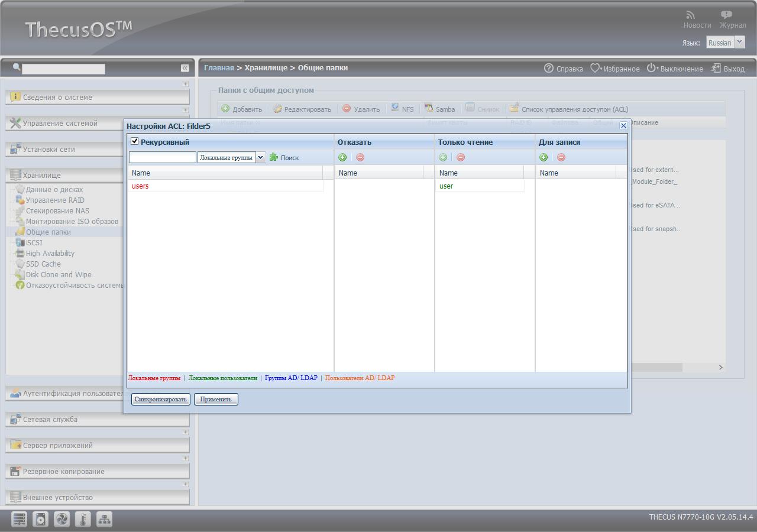Click the red remove icon under Для записи
The width and height of the screenshot is (757, 532).
(x=561, y=157)
